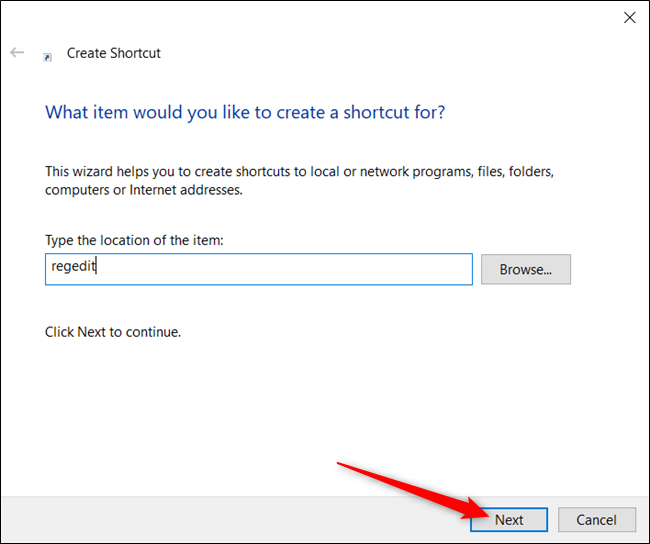This screenshot has width=650, height=544.
Task: Click the 'Click Next to continue' text
Action: tap(113, 332)
